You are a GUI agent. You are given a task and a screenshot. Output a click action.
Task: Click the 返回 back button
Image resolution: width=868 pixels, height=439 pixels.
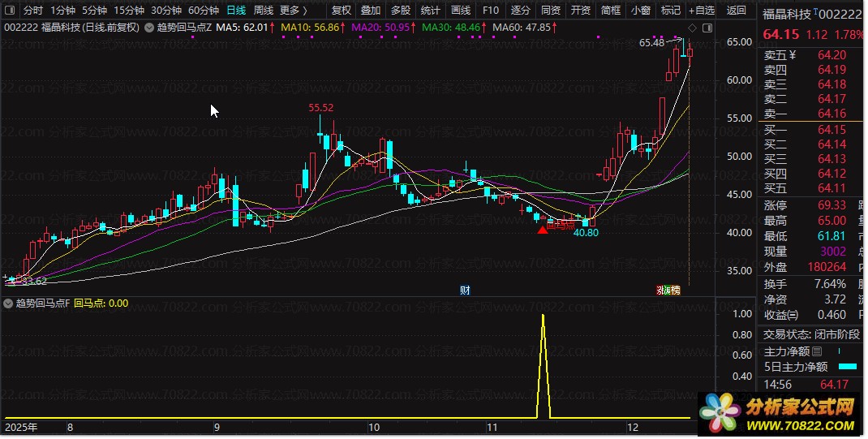pos(736,10)
